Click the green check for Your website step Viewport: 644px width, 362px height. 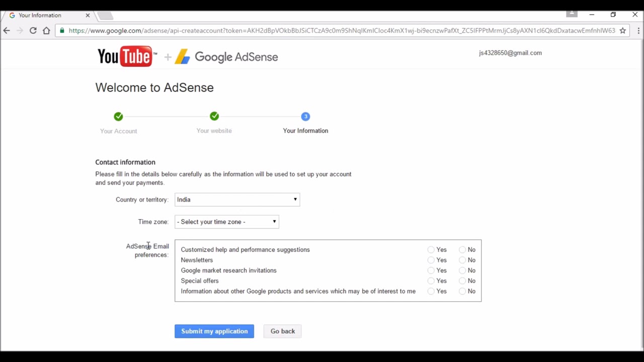pyautogui.click(x=214, y=117)
